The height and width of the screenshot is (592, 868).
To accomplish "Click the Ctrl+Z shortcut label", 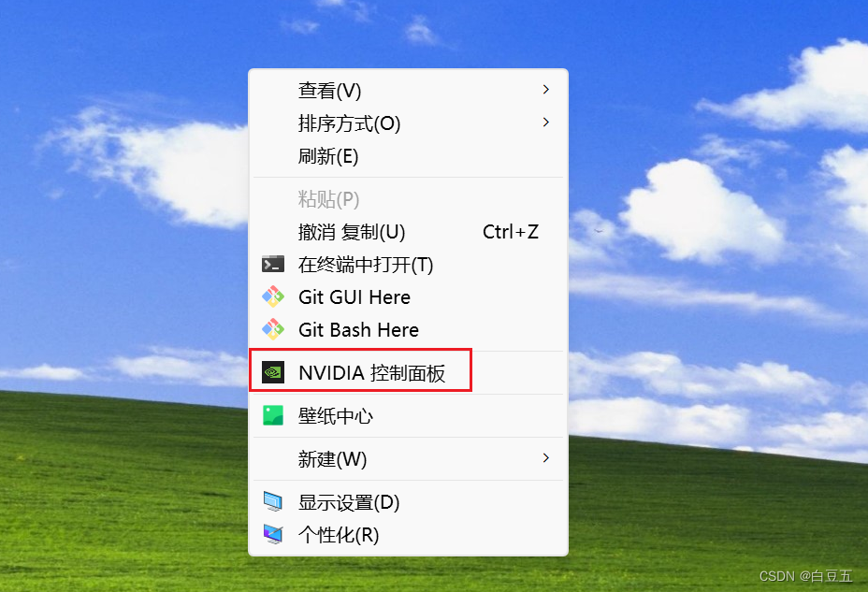I will [x=511, y=232].
